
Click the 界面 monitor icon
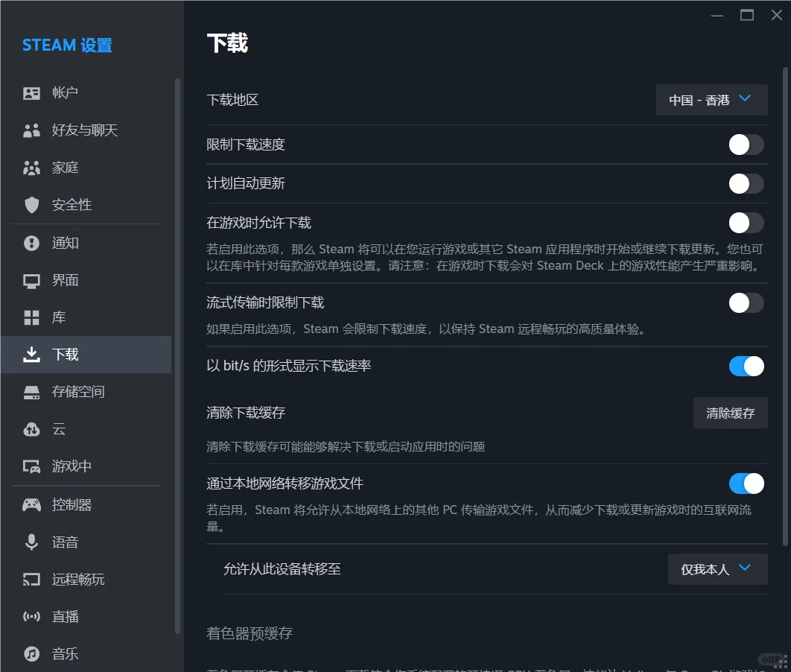[31, 281]
